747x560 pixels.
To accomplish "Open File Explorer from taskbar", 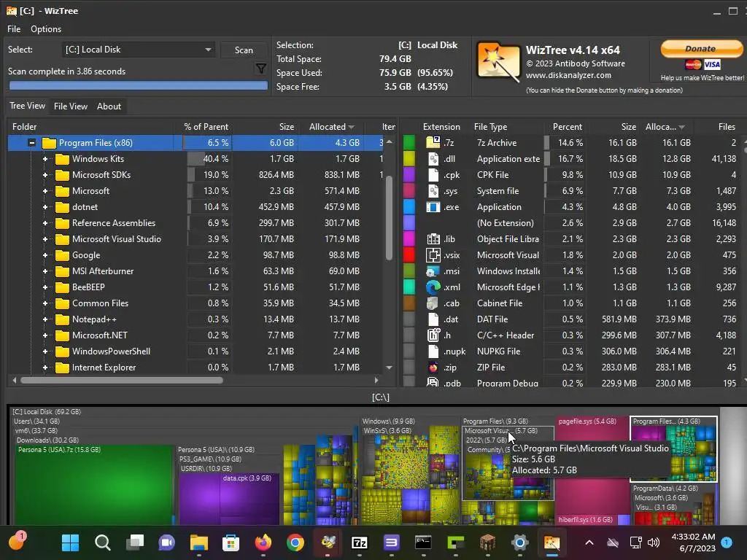I will point(199,542).
